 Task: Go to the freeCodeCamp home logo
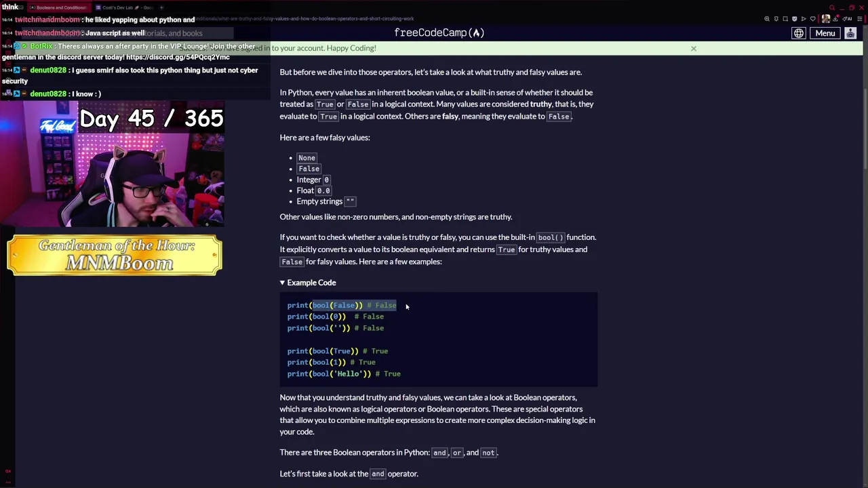point(439,33)
